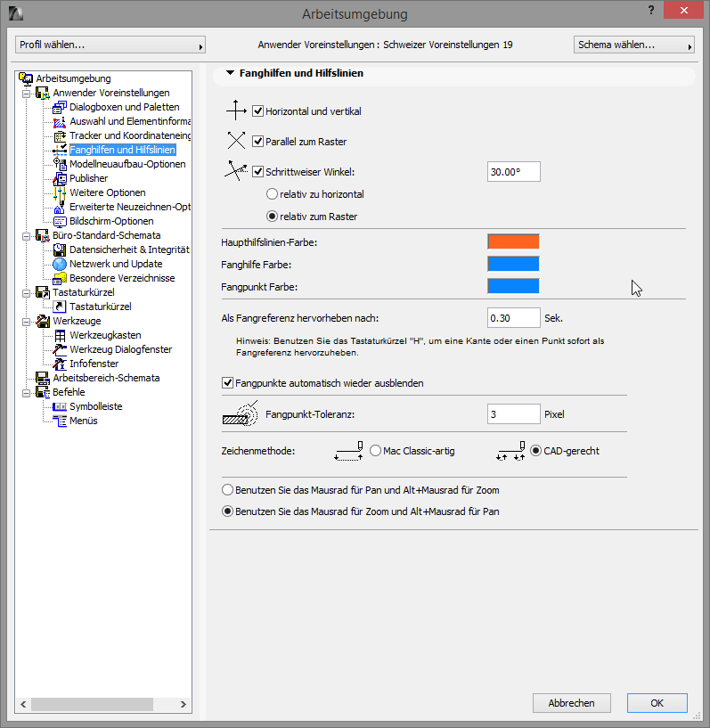This screenshot has height=728, width=710.
Task: Click the Auswahl und Elementinformation icon
Action: click(x=60, y=122)
